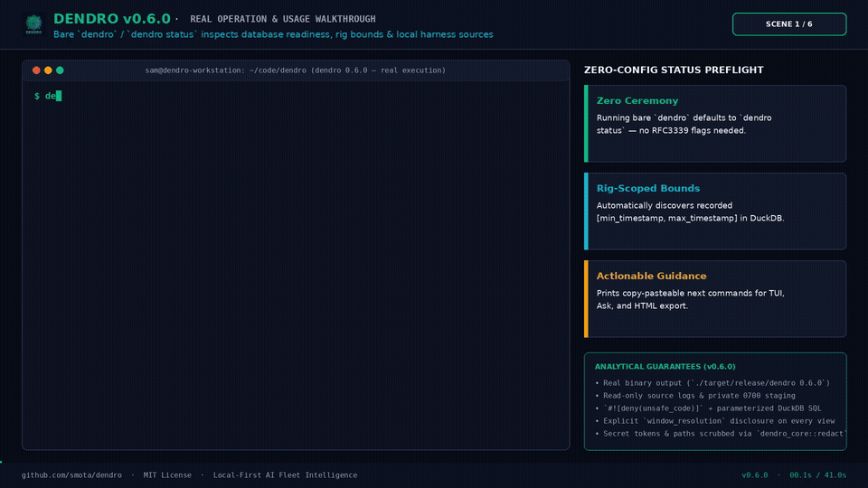
Task: Click the SCENE 1 / 6 indicator
Action: pyautogui.click(x=788, y=24)
